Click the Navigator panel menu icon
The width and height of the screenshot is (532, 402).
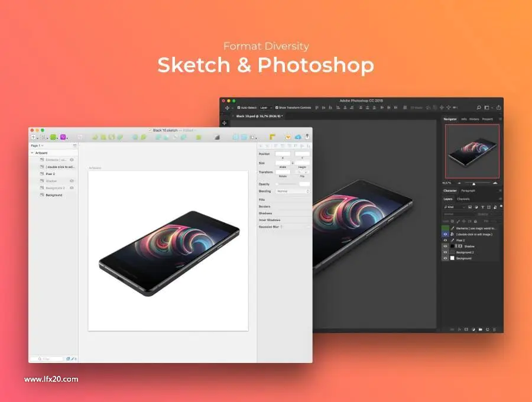[500, 119]
